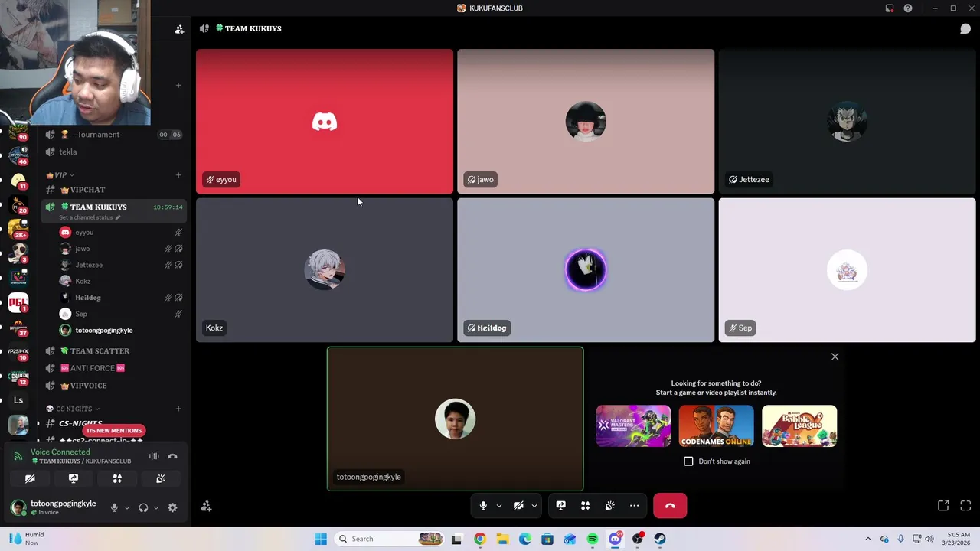Collapse the VIP category

[60, 175]
